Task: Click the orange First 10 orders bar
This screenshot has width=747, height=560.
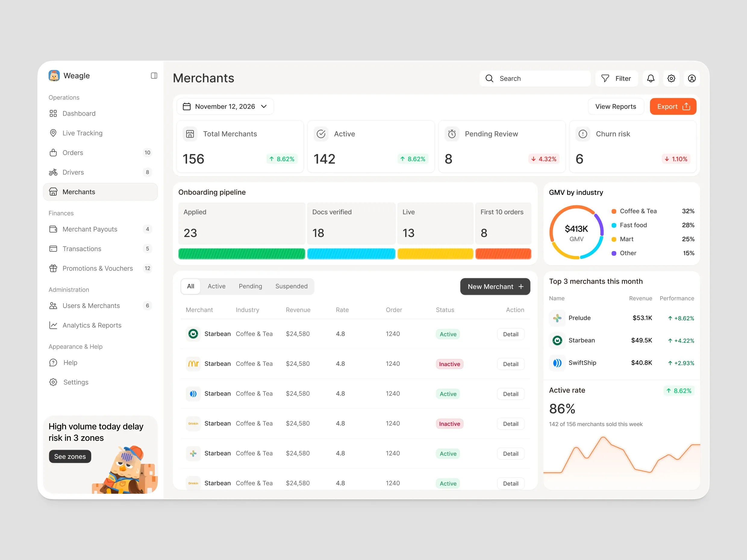Action: 503,254
